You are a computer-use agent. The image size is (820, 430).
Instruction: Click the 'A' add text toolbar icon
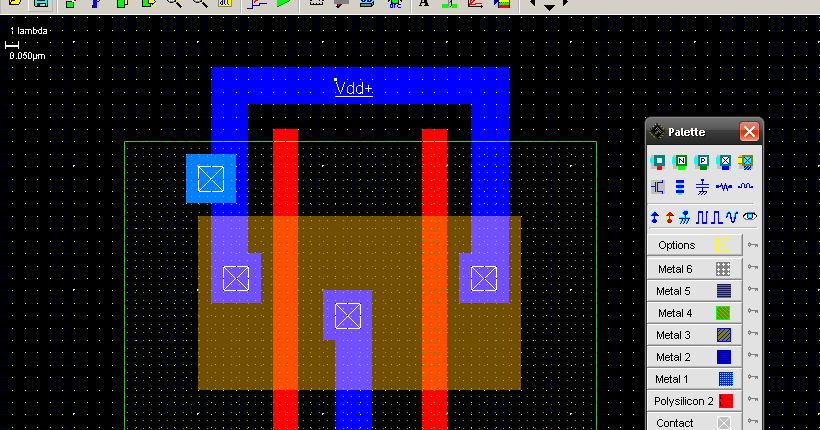424,3
